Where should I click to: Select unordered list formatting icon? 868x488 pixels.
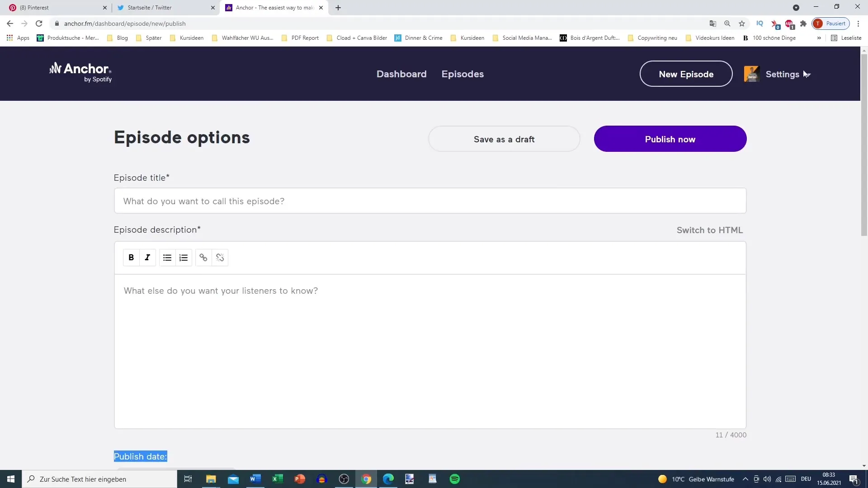[167, 258]
